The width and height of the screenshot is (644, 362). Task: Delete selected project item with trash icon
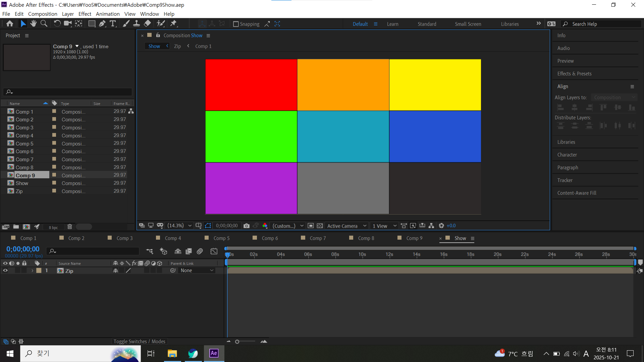70,227
